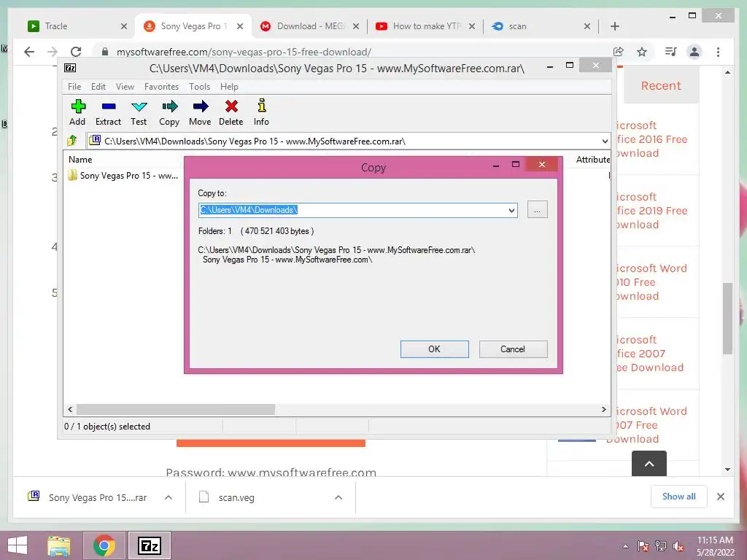Open the View menu

(x=125, y=87)
